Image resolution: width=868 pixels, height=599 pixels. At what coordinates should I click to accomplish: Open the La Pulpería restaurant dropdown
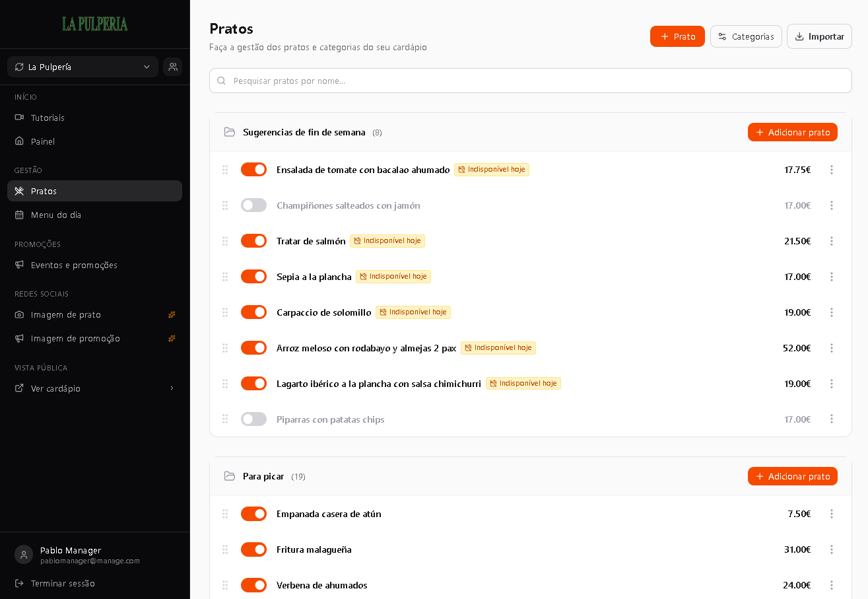(83, 67)
